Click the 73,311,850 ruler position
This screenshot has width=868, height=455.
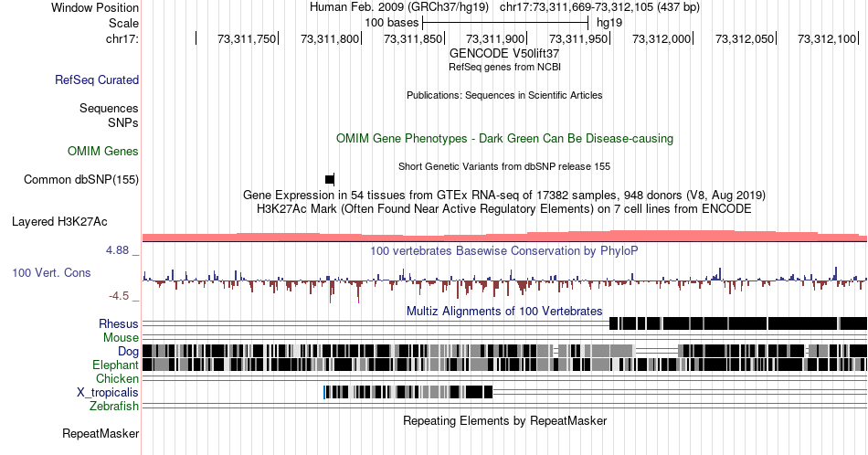[412, 38]
